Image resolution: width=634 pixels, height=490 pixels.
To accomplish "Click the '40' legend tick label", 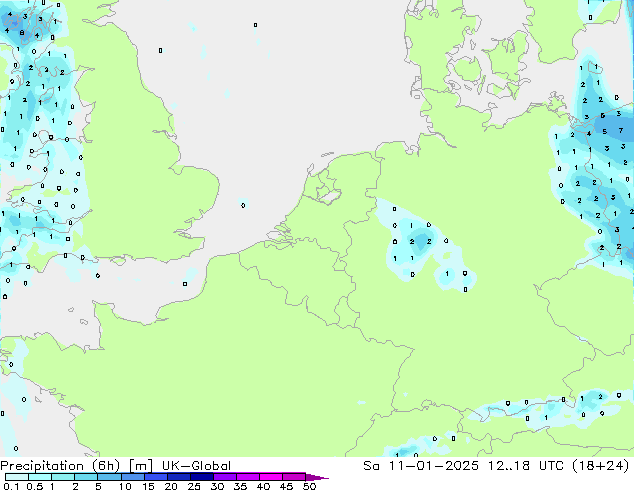I will [x=263, y=486].
